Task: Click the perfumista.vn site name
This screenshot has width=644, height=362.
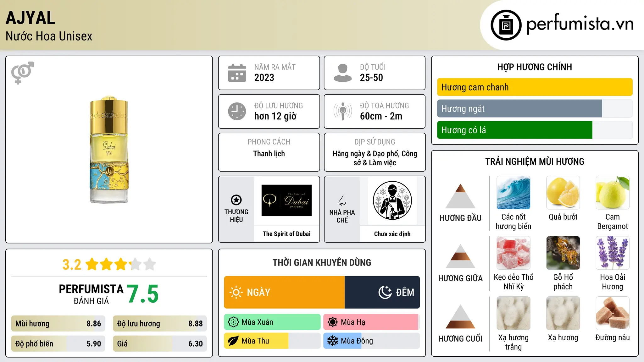Action: [580, 25]
